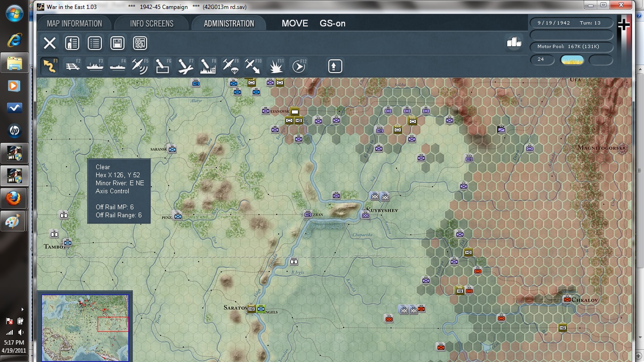Choose the F5 air recon icon
Image resolution: width=644 pixels, height=362 pixels.
[140, 66]
